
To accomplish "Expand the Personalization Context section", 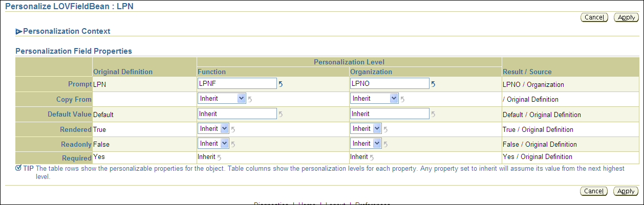I will pos(19,32).
